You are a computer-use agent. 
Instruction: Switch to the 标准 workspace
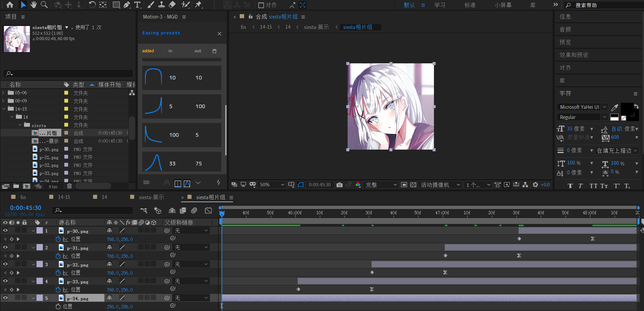(470, 5)
